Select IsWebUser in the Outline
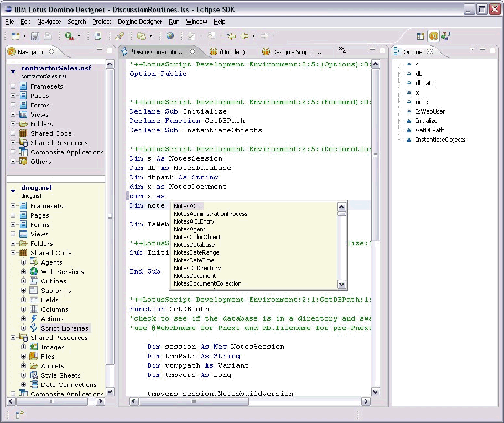The width and height of the screenshot is (504, 423). pos(430,111)
